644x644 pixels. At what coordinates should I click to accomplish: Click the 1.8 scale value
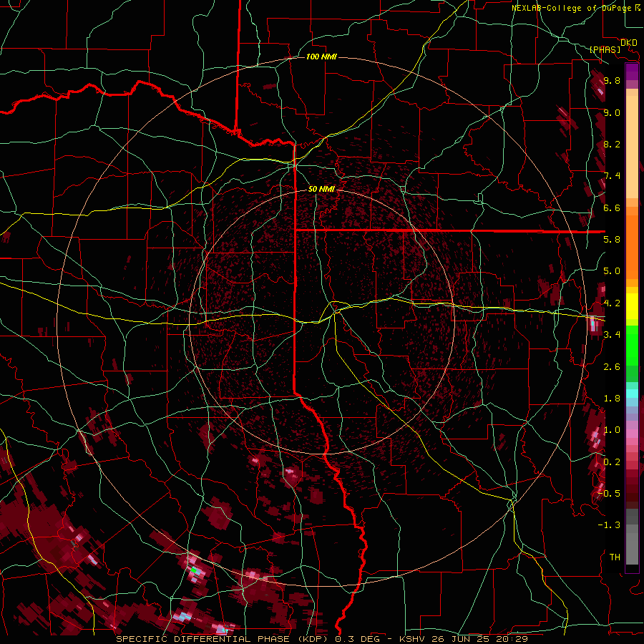coord(612,399)
